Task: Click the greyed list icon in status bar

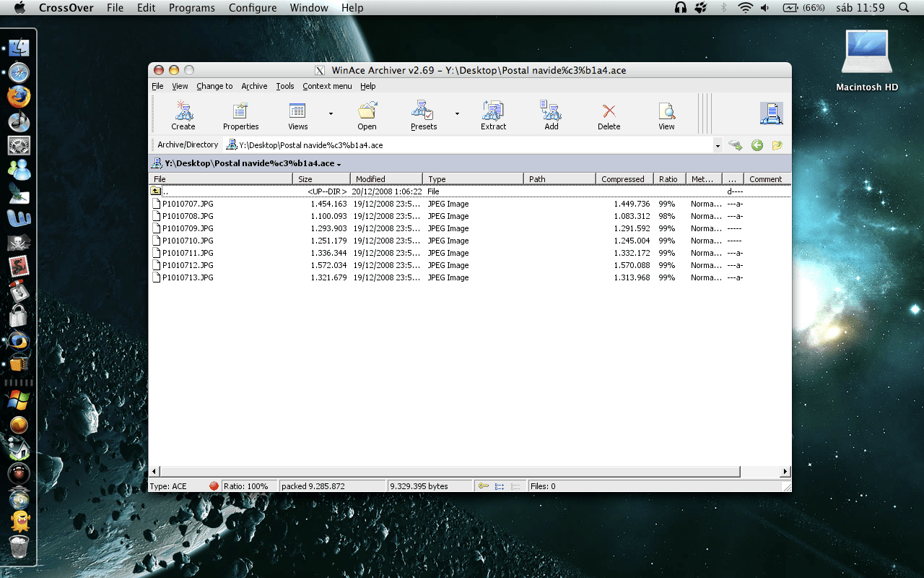Action: point(515,486)
